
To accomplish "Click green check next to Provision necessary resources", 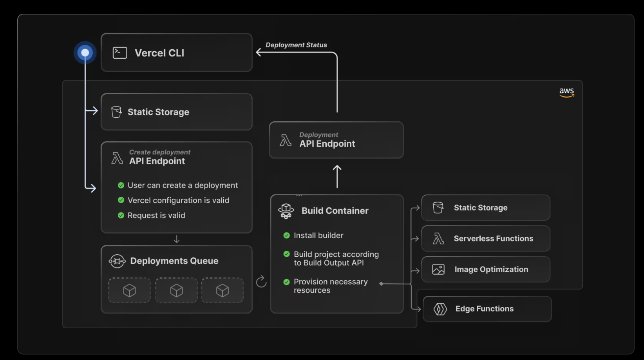I will [286, 282].
